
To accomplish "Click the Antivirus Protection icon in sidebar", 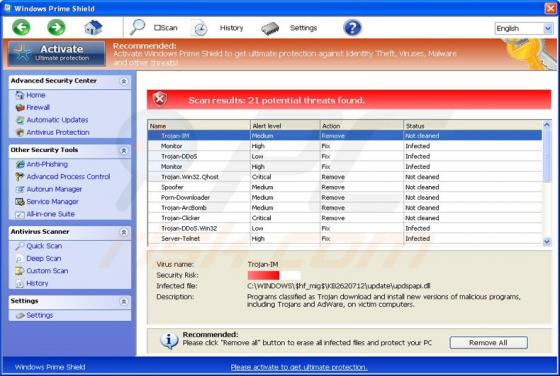I will [20, 132].
